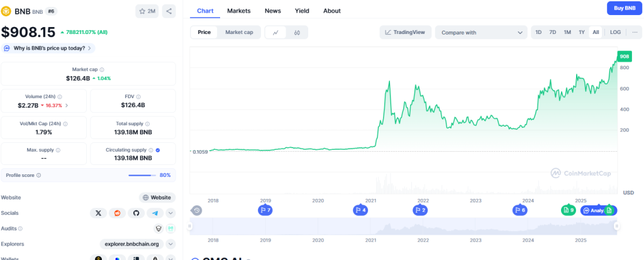Open explorer.bnbchain.org link
Screen dimensions: 644x260
132,244
